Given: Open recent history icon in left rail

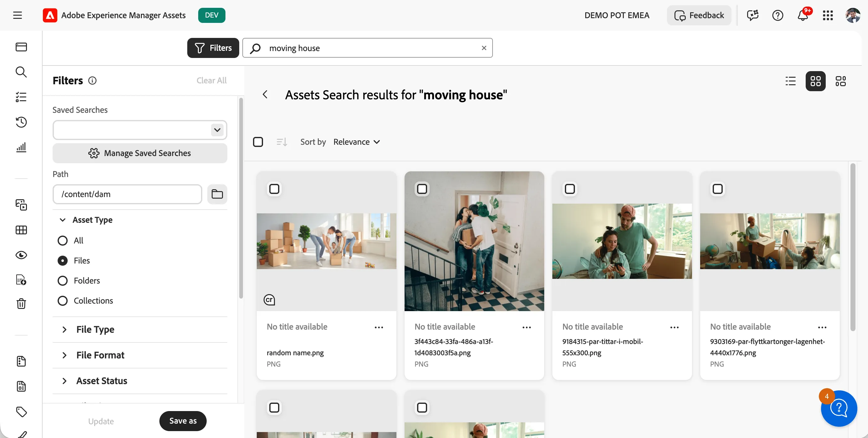Looking at the screenshot, I should (21, 122).
